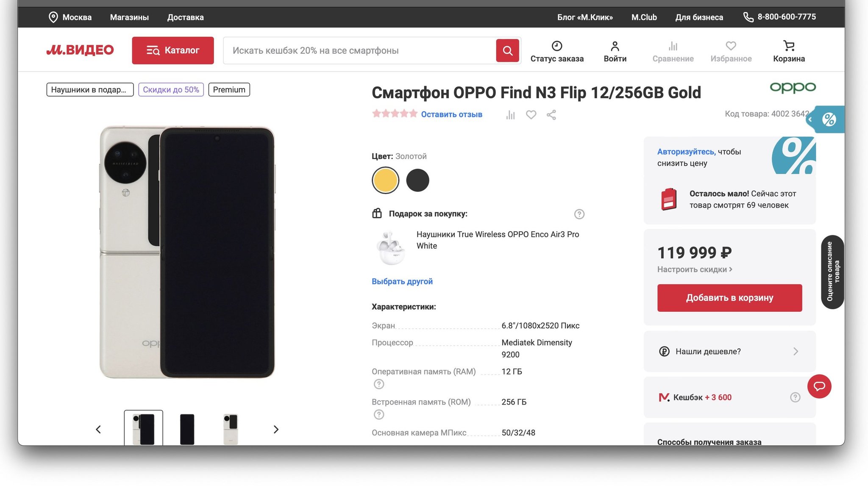Show previous gallery thumbnails with left arrow
Image resolution: width=868 pixels, height=488 pixels.
tap(98, 430)
